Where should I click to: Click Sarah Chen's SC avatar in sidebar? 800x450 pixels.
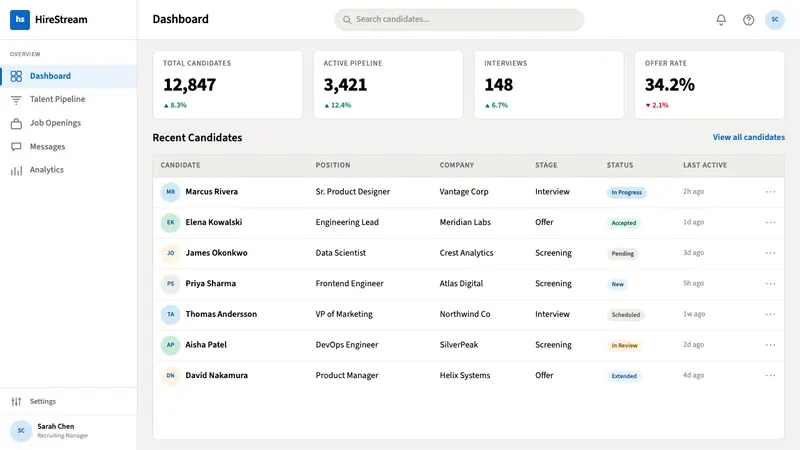[21, 430]
